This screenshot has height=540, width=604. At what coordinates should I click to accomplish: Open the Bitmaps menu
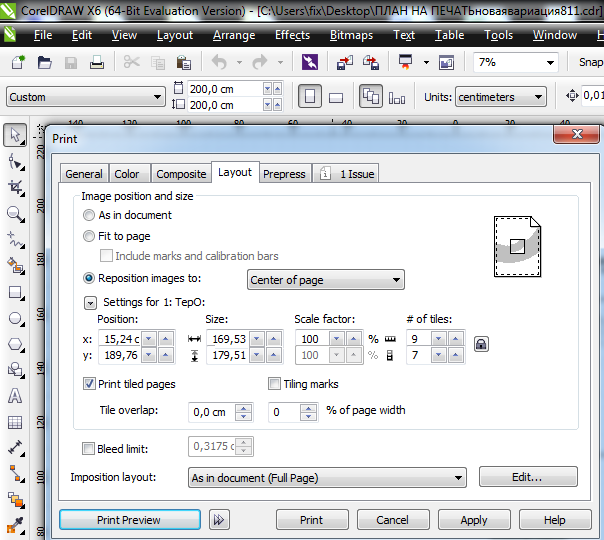click(x=351, y=35)
